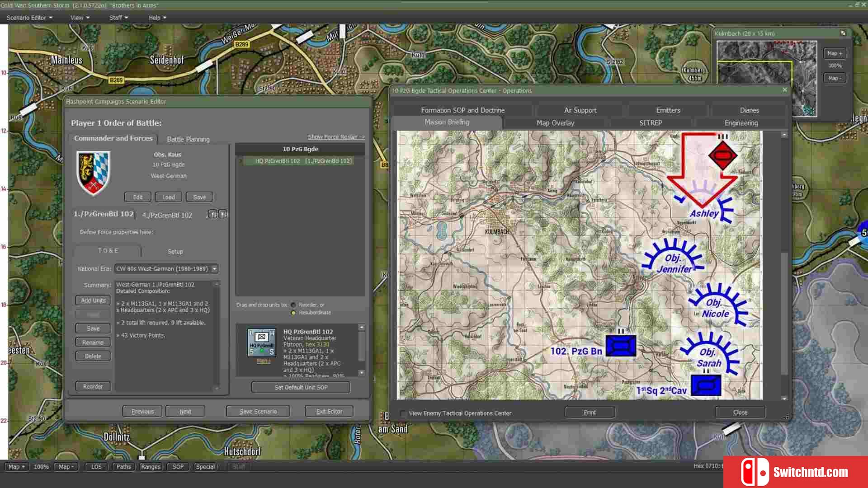Open the National Era dropdown

pyautogui.click(x=214, y=269)
